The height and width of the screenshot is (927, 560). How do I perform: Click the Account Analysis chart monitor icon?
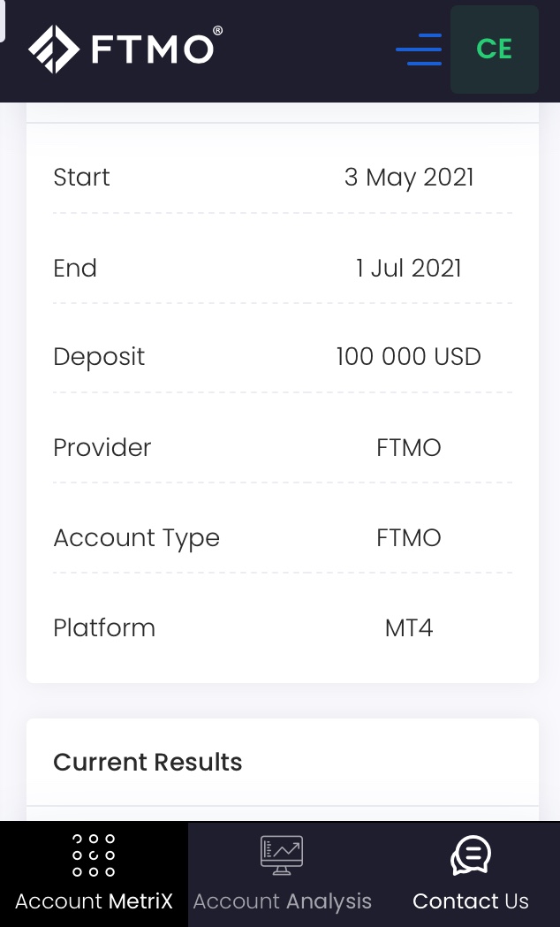click(x=282, y=855)
